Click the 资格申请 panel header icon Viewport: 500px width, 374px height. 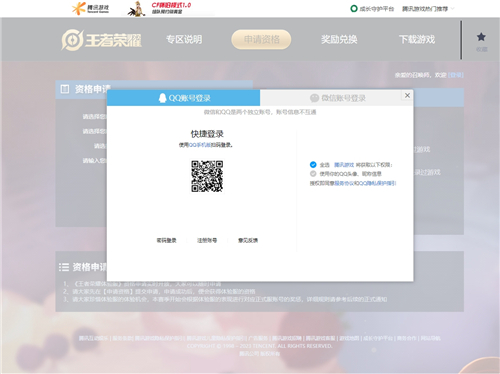click(x=65, y=89)
